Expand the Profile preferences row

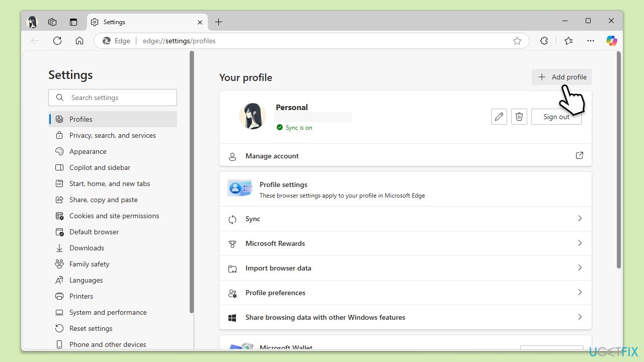[x=406, y=293]
